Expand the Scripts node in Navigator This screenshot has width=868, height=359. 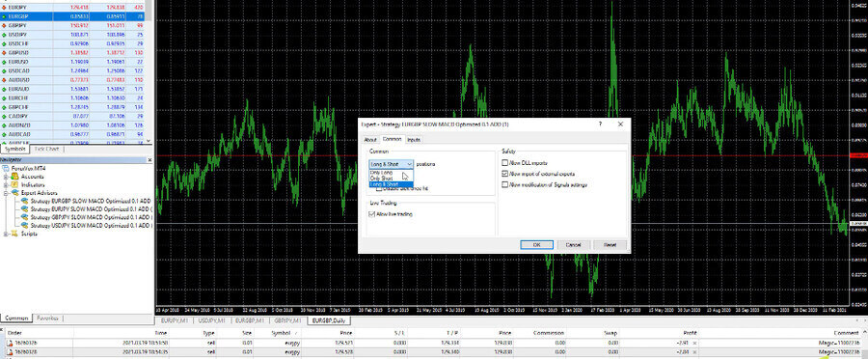(x=6, y=234)
